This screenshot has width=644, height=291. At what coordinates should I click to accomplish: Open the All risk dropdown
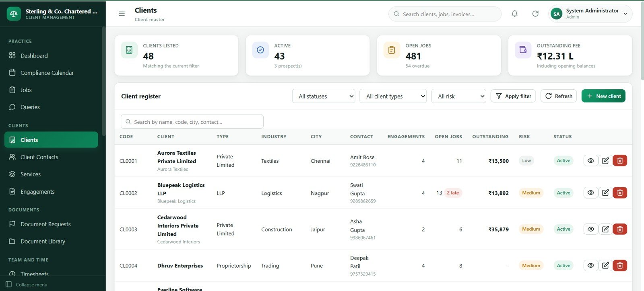coord(459,96)
